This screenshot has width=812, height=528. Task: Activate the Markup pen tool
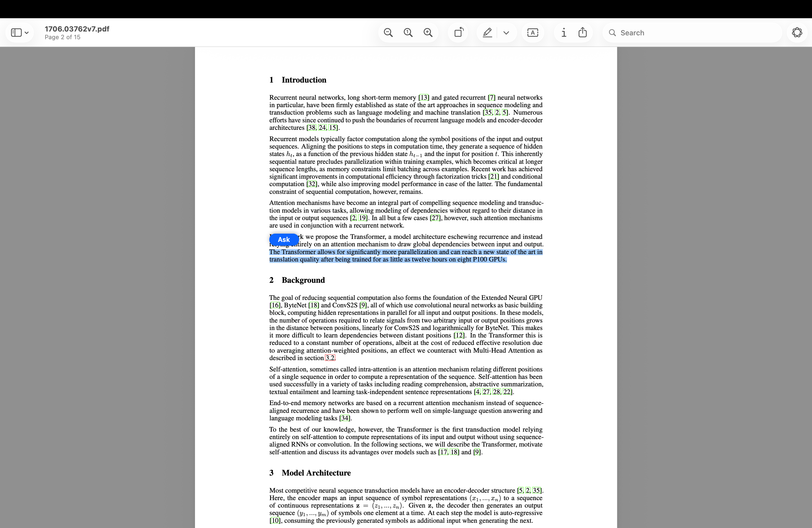[x=487, y=33]
